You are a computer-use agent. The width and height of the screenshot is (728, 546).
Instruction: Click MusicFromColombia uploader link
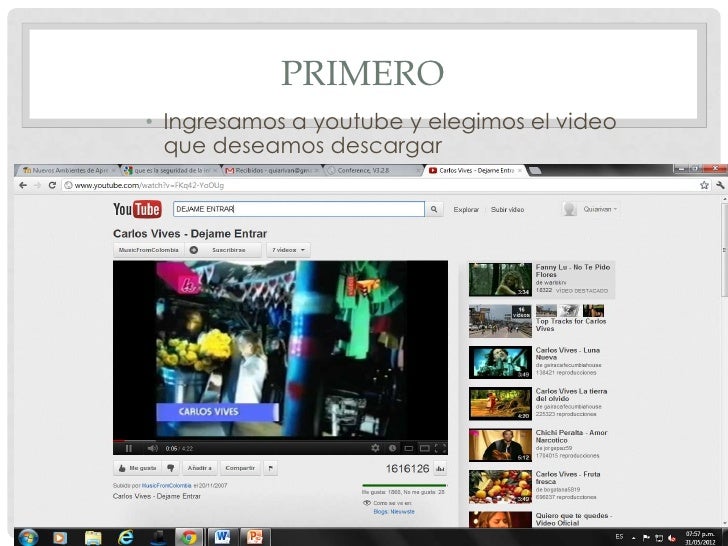pyautogui.click(x=166, y=486)
